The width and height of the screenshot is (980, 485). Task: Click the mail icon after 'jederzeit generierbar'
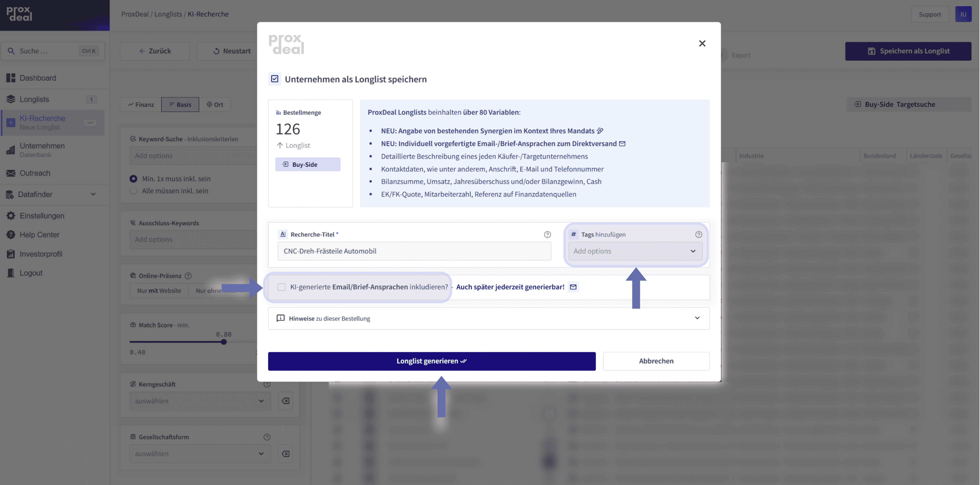573,287
